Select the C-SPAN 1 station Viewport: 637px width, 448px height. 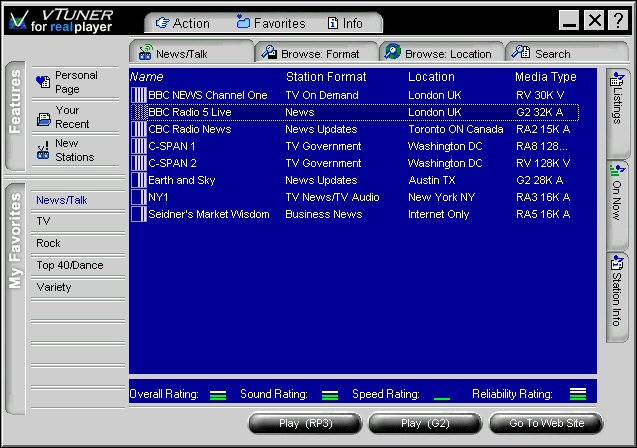coord(355,146)
